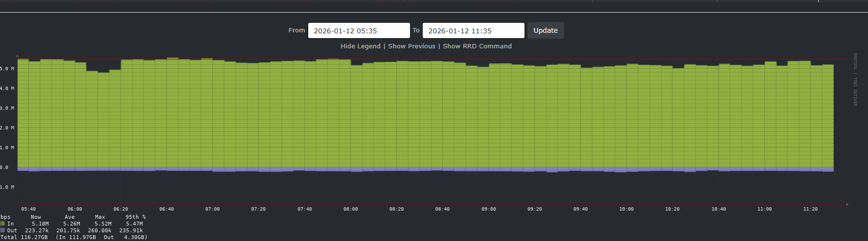Click the From date input field

[x=358, y=30]
